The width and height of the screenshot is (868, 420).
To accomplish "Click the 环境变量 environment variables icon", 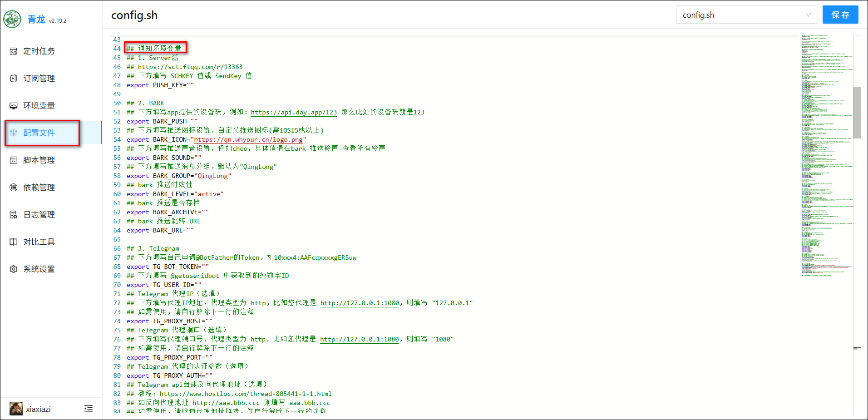I will pos(14,106).
